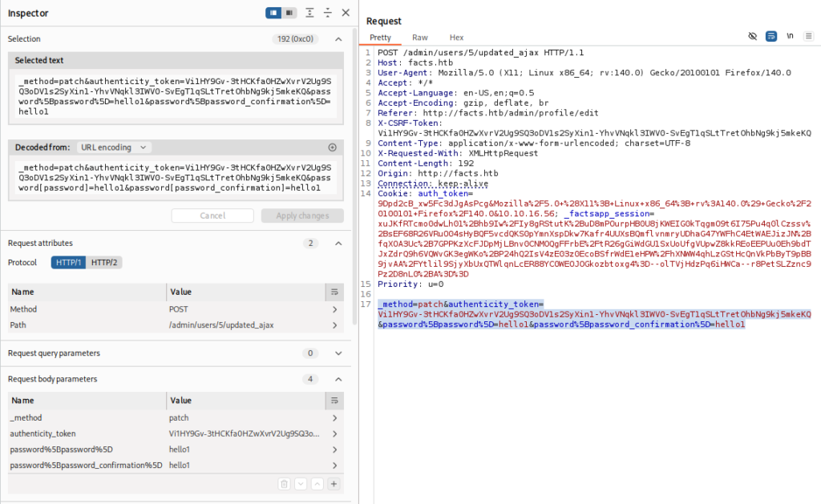The height and width of the screenshot is (504, 821).
Task: Click the plus icon in Decoded from header
Action: [332, 147]
